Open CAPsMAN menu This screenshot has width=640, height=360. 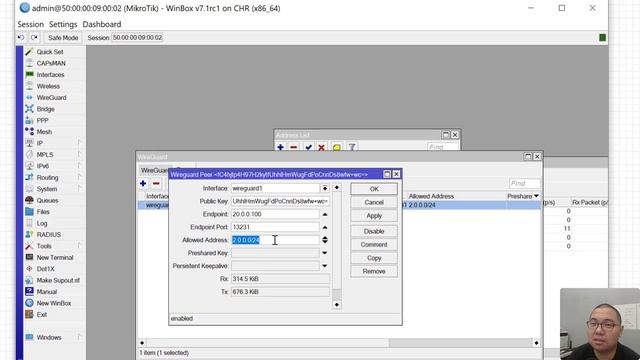tap(51, 63)
